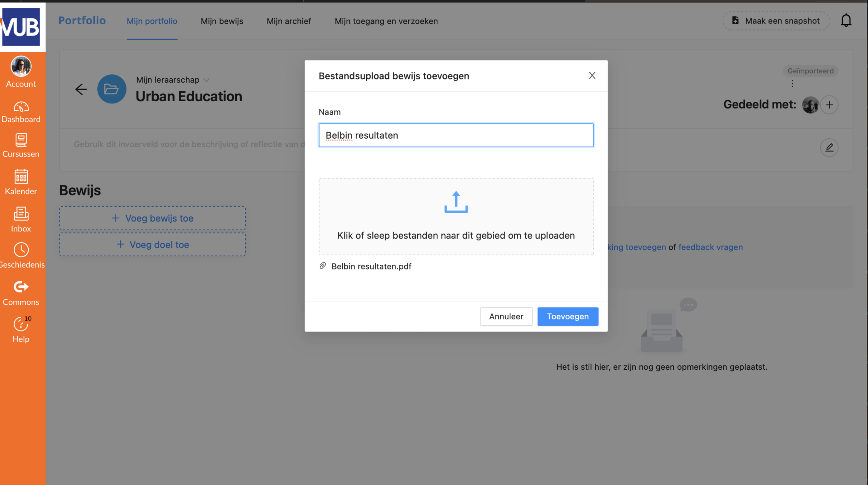Click the back arrow next to Urban Education

pyautogui.click(x=81, y=89)
